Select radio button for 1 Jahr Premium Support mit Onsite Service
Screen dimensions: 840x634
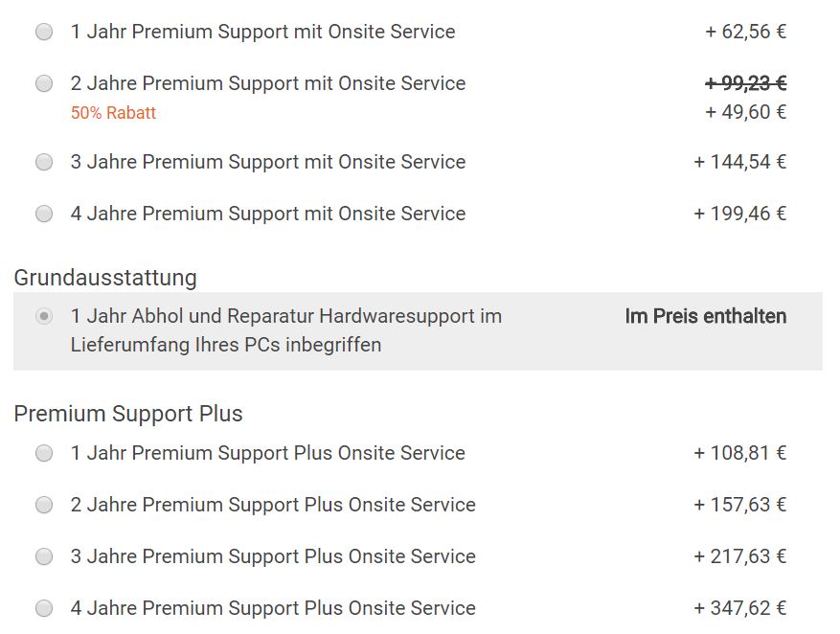click(44, 32)
